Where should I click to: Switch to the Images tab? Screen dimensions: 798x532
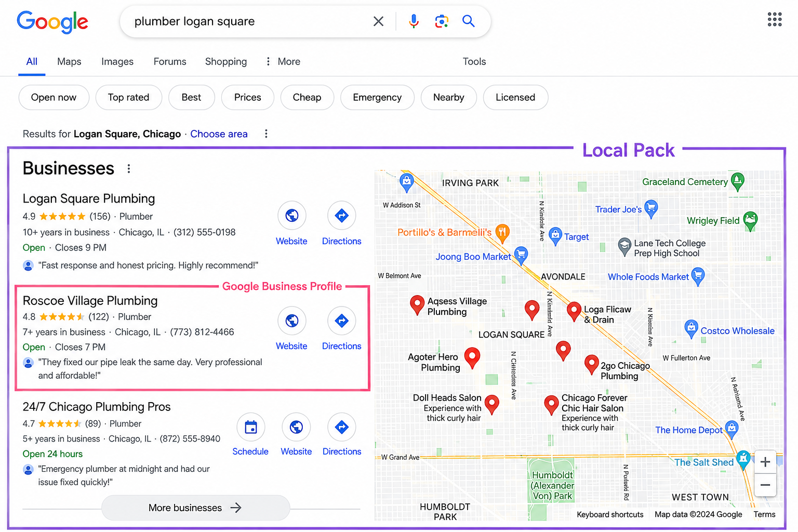pos(117,61)
